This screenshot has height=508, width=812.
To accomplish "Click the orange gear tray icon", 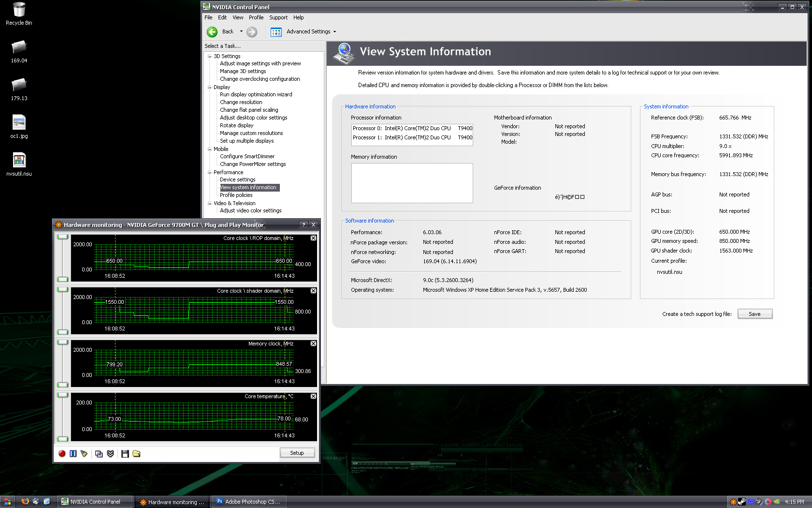I will (x=733, y=502).
